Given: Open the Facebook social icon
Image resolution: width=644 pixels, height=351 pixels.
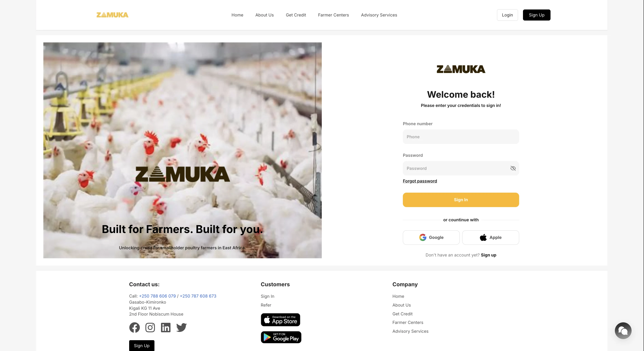Looking at the screenshot, I should click(135, 327).
